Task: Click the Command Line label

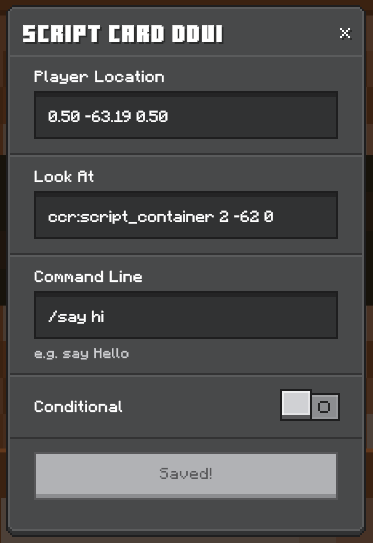Action: [x=88, y=277]
